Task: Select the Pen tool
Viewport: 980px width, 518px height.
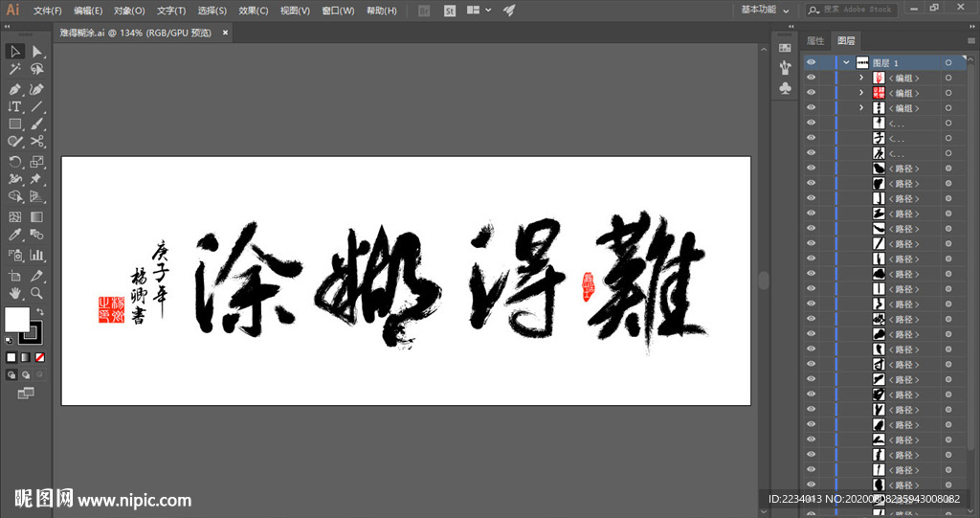Action: pyautogui.click(x=15, y=89)
